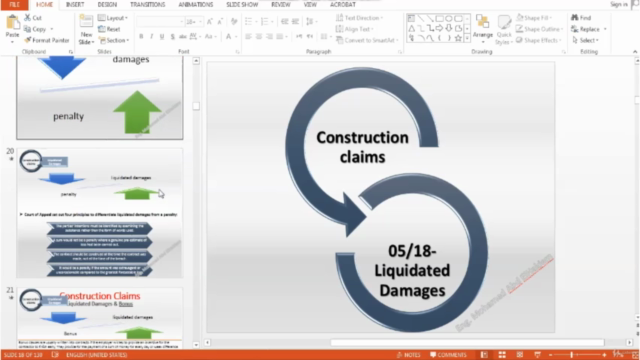Viewport: 640px width, 360px height.
Task: Open the Section dropdown
Action: click(114, 40)
